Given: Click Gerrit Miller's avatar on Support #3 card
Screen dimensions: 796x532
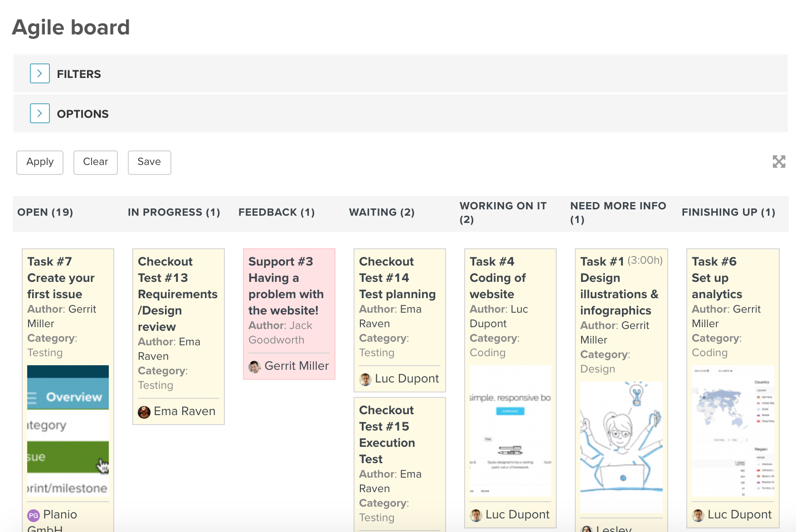Looking at the screenshot, I should (x=255, y=367).
